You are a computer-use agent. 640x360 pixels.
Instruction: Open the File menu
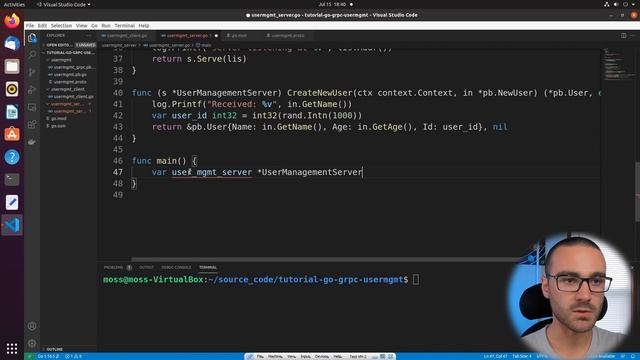tap(30, 25)
